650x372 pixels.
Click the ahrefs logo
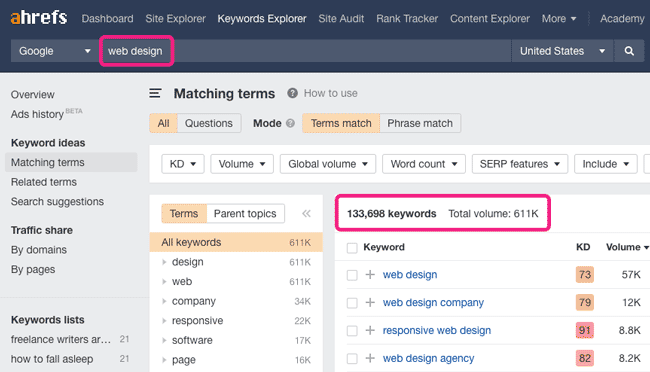tap(39, 18)
